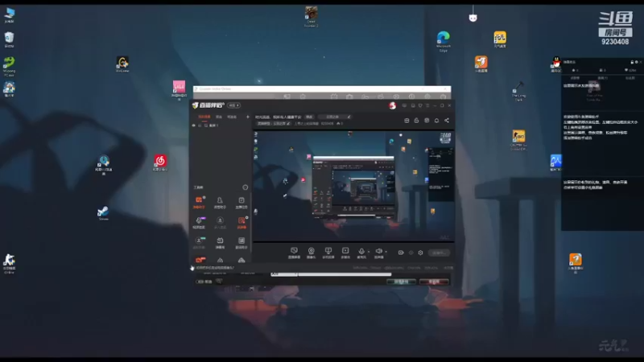This screenshot has width=644, height=362.
Task: Select middle tab in chat overlay panel
Action: [x=602, y=77]
